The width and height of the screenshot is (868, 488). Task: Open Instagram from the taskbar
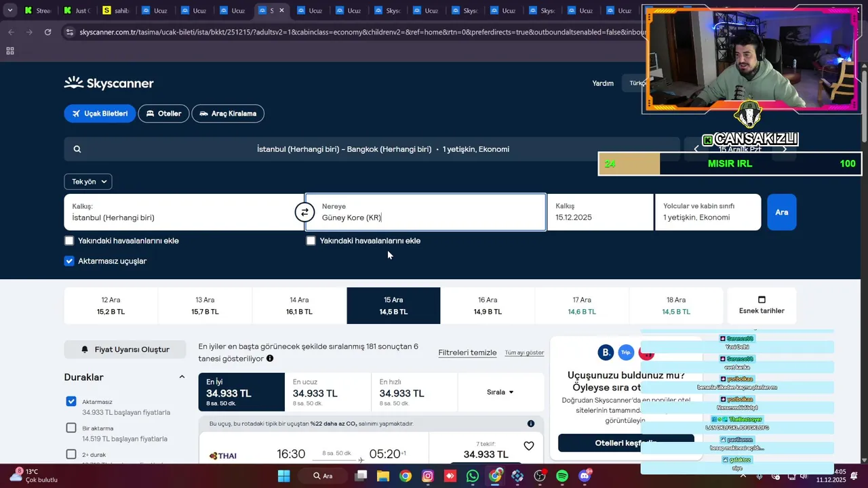[x=427, y=476]
